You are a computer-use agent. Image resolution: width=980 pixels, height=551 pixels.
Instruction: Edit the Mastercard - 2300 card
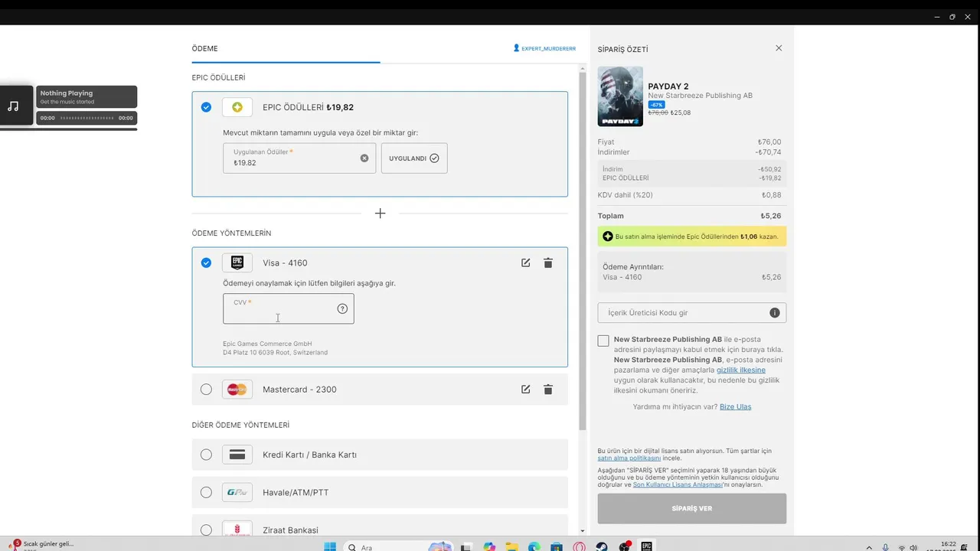click(x=525, y=390)
